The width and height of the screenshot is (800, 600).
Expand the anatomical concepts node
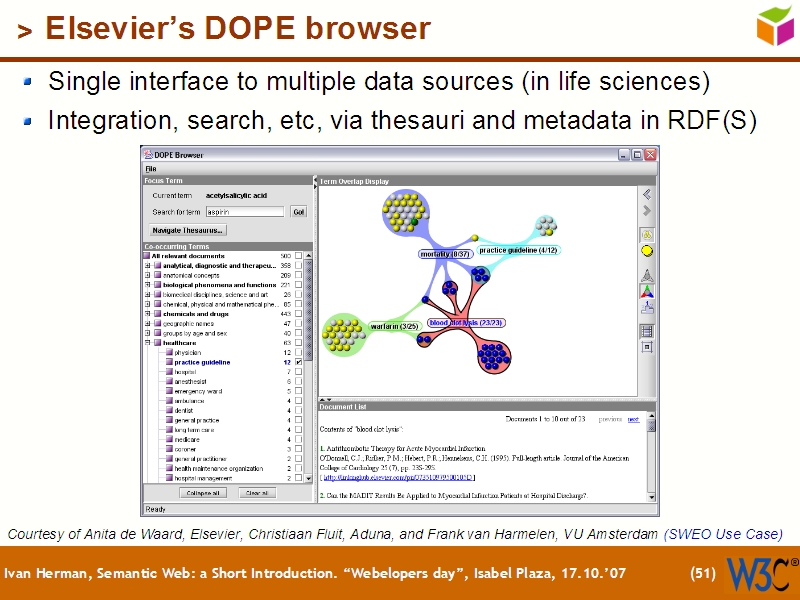[146, 276]
